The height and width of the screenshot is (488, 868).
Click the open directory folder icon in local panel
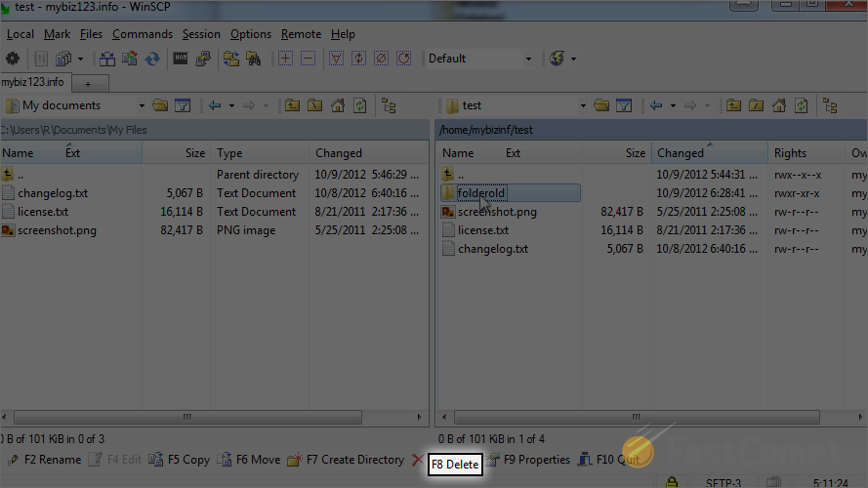[160, 105]
